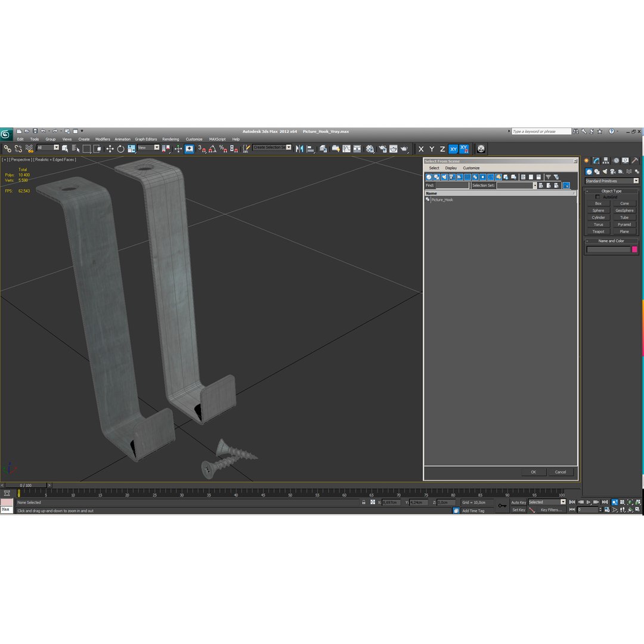Screen dimensions: 644x644
Task: Toggle the Selection Lock padlock
Action: point(364,502)
